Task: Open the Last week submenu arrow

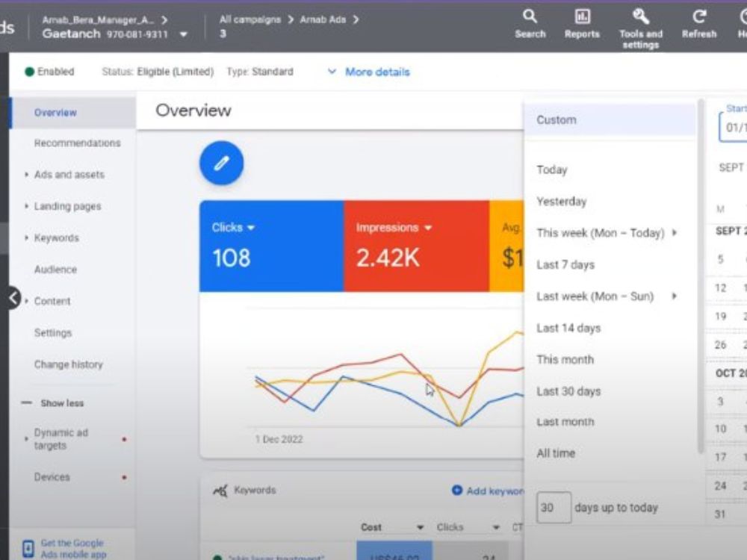Action: [x=674, y=296]
